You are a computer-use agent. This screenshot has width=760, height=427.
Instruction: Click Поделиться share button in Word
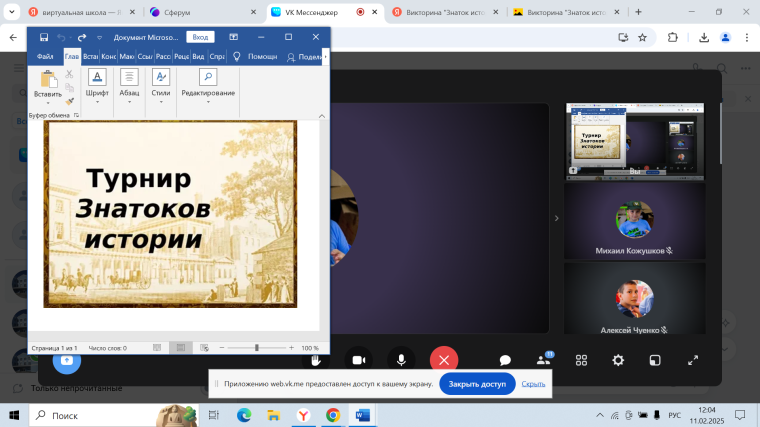pyautogui.click(x=305, y=57)
